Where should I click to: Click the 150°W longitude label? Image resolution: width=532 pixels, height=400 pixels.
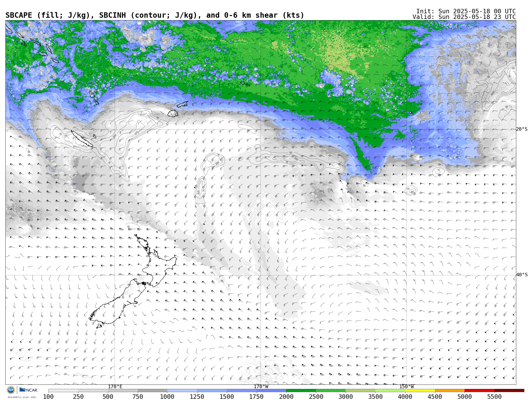point(406,386)
